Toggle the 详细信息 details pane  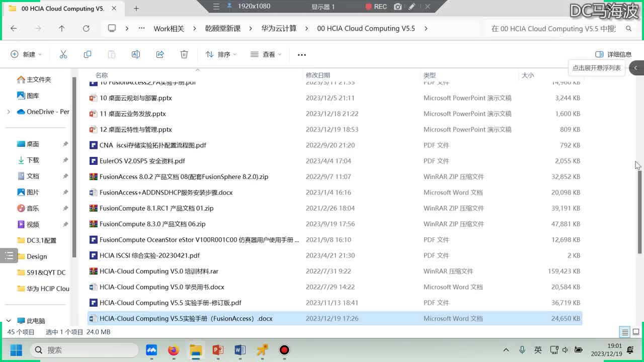tap(613, 54)
